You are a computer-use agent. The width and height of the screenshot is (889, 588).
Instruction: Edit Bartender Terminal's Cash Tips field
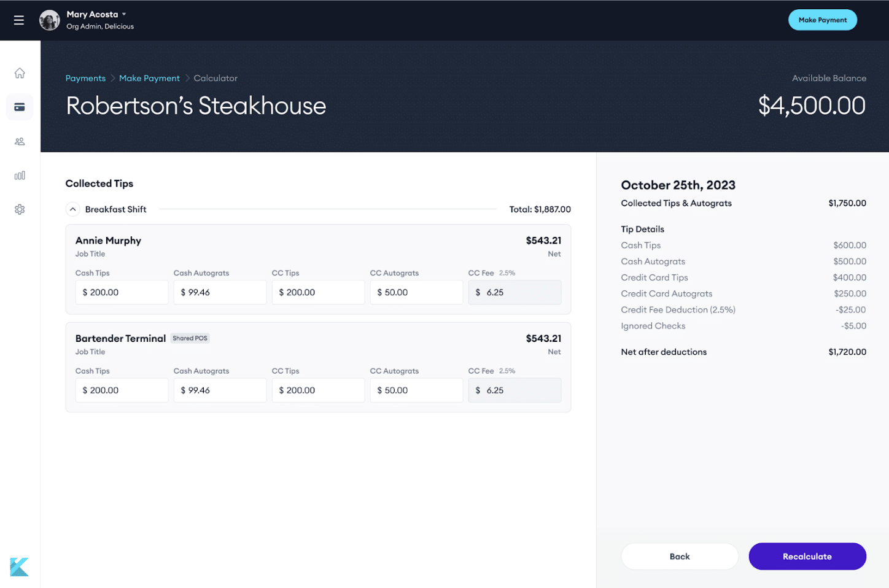click(122, 390)
